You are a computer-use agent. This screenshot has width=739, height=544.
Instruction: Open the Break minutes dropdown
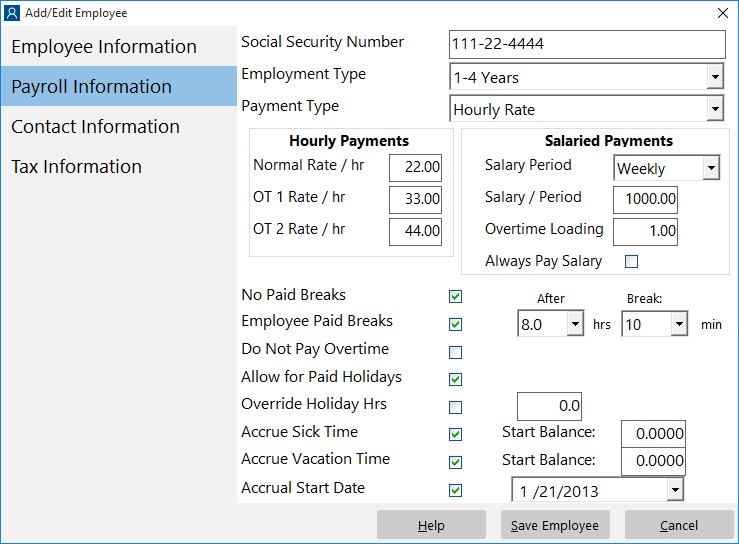coord(679,324)
